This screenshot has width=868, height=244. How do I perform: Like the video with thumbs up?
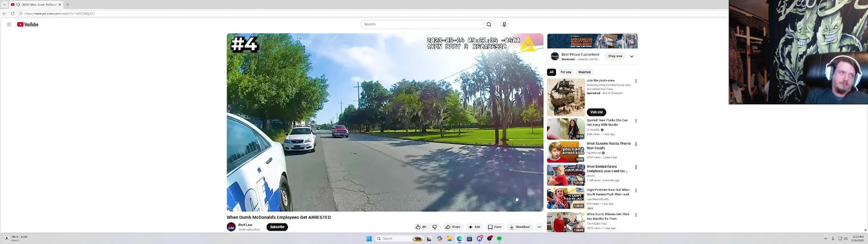420,227
